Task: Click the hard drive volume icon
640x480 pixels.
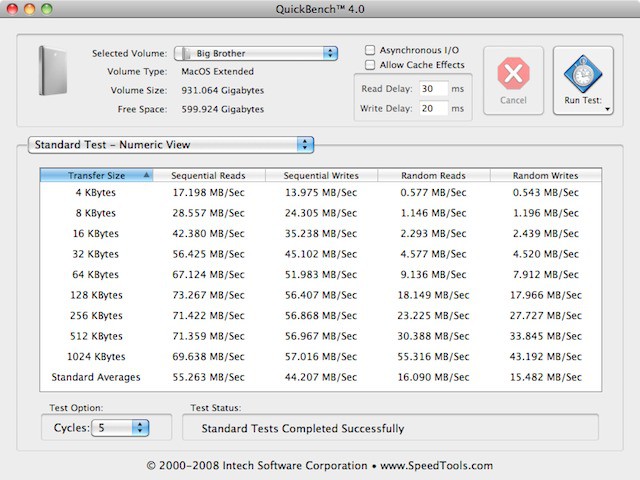Action: coord(52,70)
